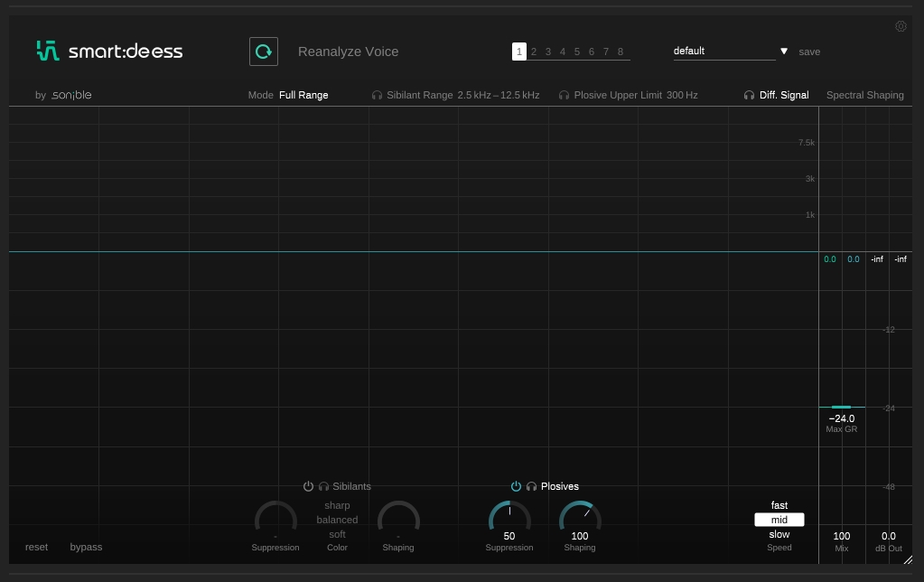Screen dimensions: 924x582
Task: Switch to state slot 4
Action: (x=563, y=52)
